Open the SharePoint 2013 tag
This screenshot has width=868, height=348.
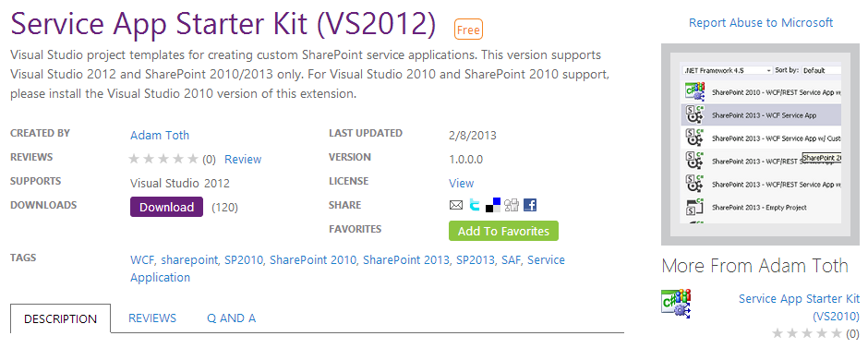click(406, 260)
